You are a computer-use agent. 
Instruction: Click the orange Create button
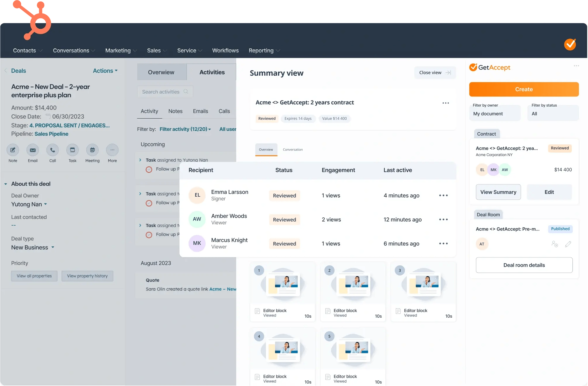524,89
